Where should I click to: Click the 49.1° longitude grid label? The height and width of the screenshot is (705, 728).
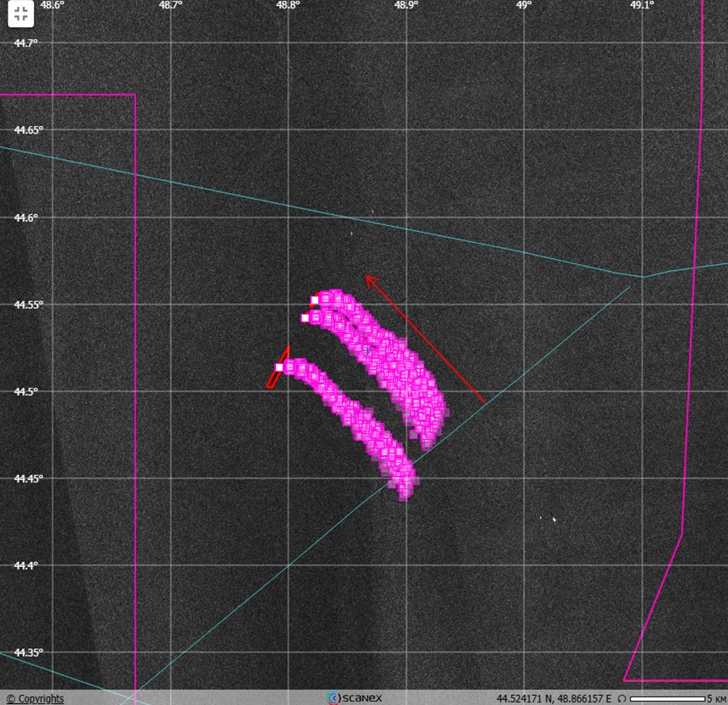point(642,5)
